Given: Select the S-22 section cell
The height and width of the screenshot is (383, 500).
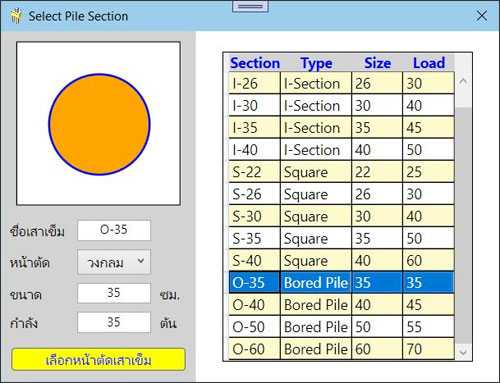Looking at the screenshot, I should (x=255, y=172).
